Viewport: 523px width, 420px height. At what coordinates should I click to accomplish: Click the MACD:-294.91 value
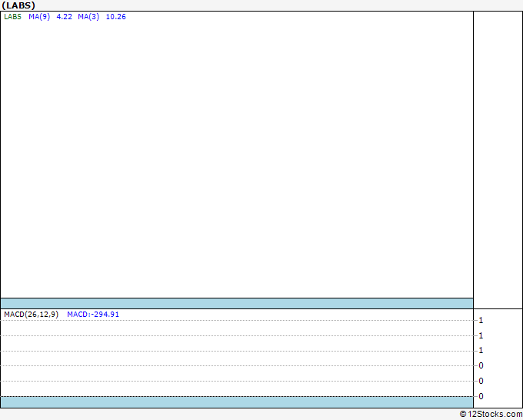[x=93, y=315]
